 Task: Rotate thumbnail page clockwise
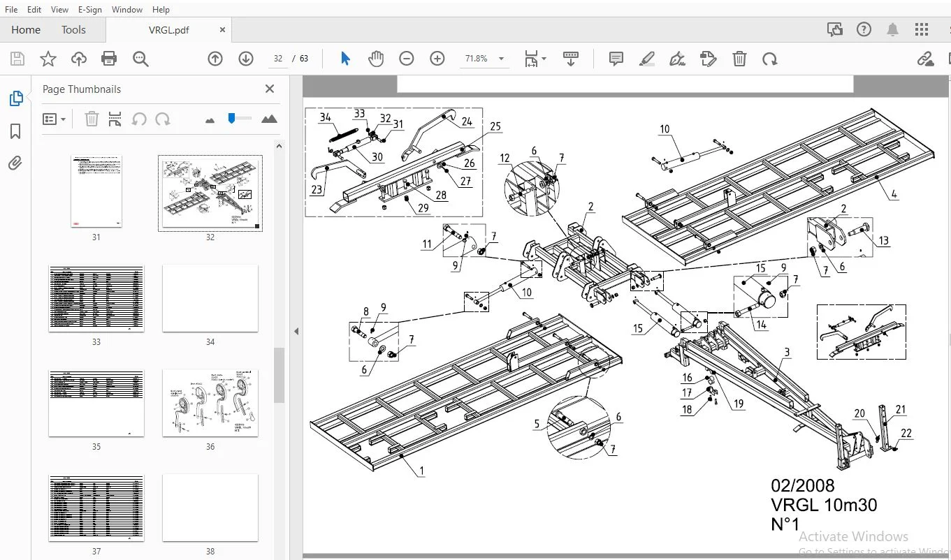[x=163, y=119]
